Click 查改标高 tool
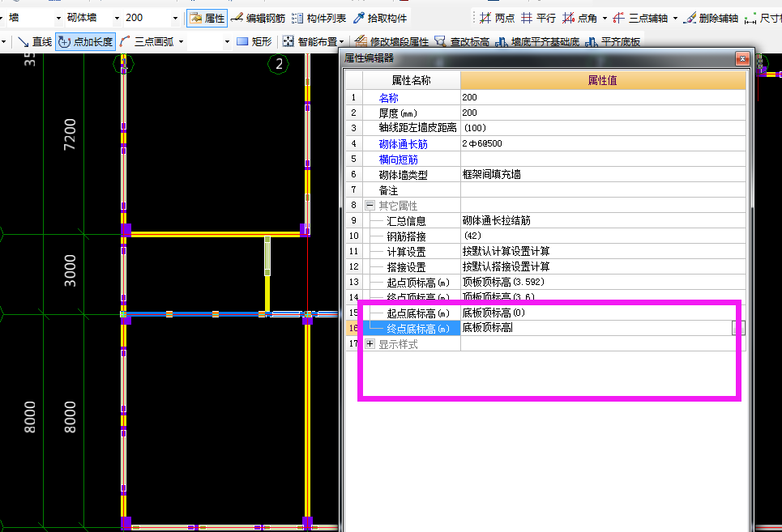 (462, 42)
